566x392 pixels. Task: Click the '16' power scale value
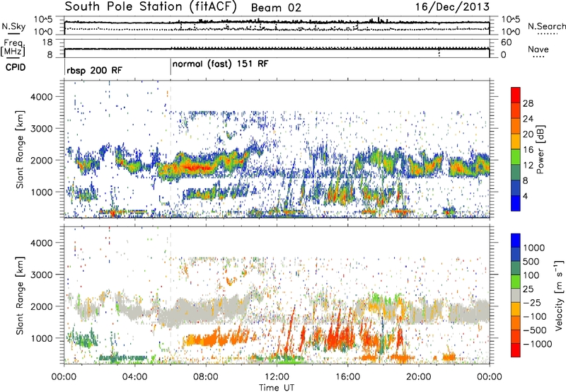click(528, 150)
